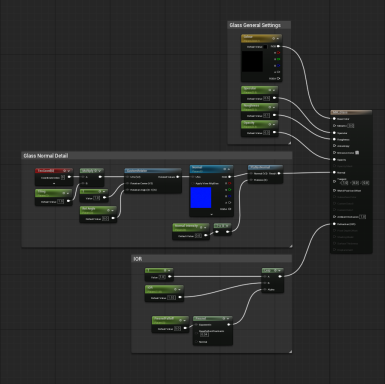Viewport: 385px width, 384px height.
Task: Edit the Specular default value field
Action: 266,98
